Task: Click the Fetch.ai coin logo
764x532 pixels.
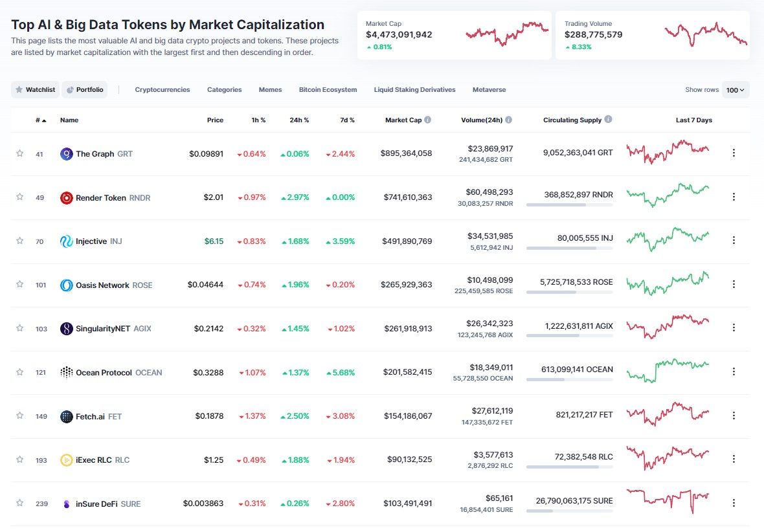Action: pos(66,416)
